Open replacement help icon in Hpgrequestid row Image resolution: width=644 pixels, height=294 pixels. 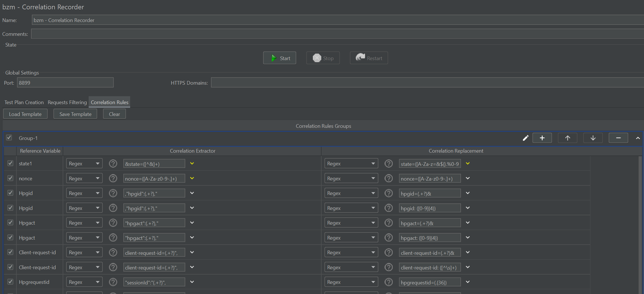tap(388, 282)
